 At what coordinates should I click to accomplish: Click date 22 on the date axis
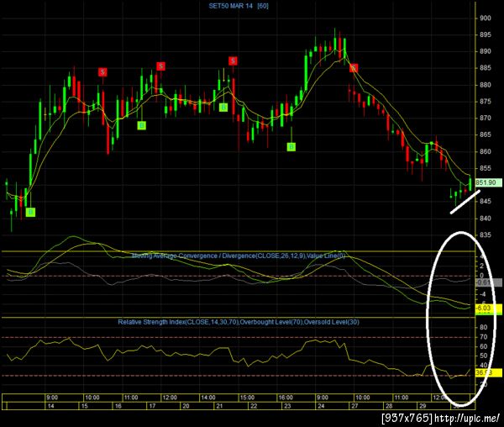tap(254, 406)
